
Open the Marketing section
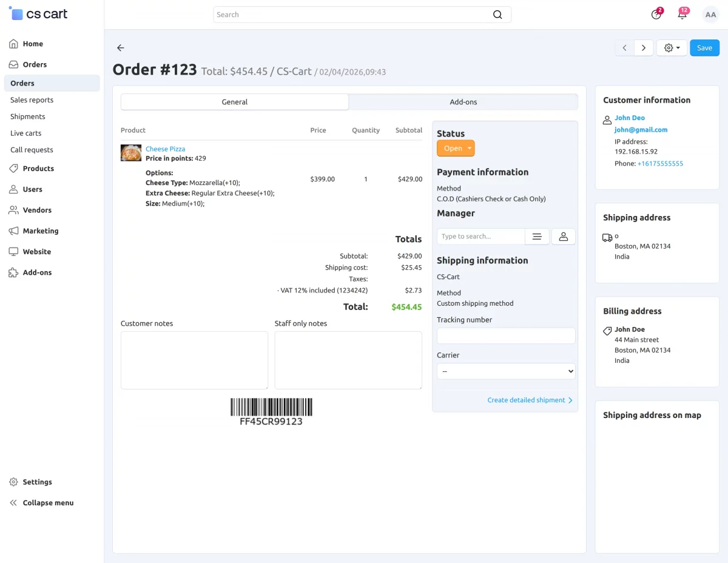coord(41,231)
